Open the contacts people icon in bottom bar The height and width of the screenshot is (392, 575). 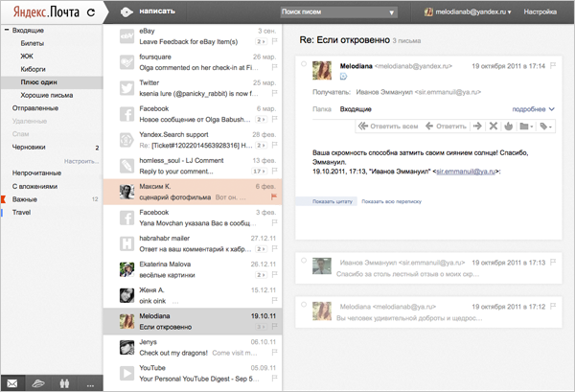pos(64,383)
